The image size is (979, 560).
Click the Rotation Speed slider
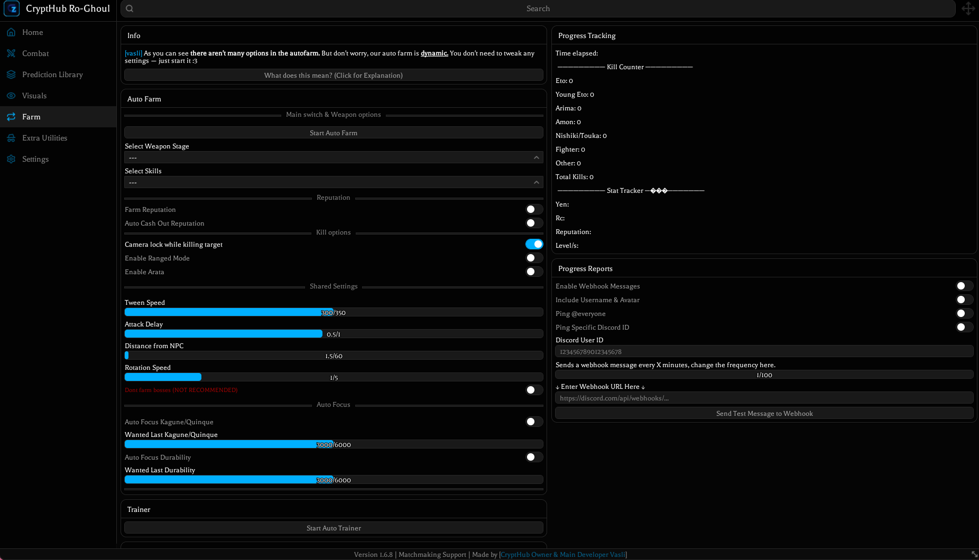(334, 377)
